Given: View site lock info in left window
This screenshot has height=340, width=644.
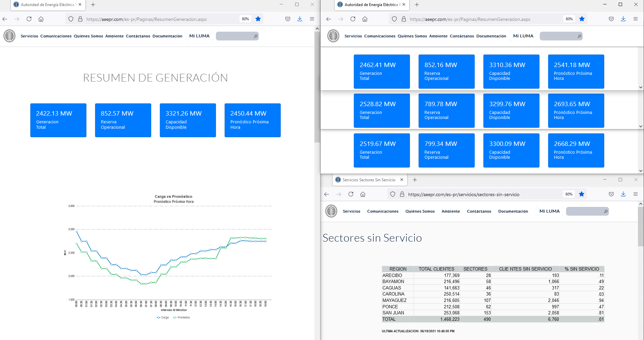Looking at the screenshot, I should click(80, 19).
